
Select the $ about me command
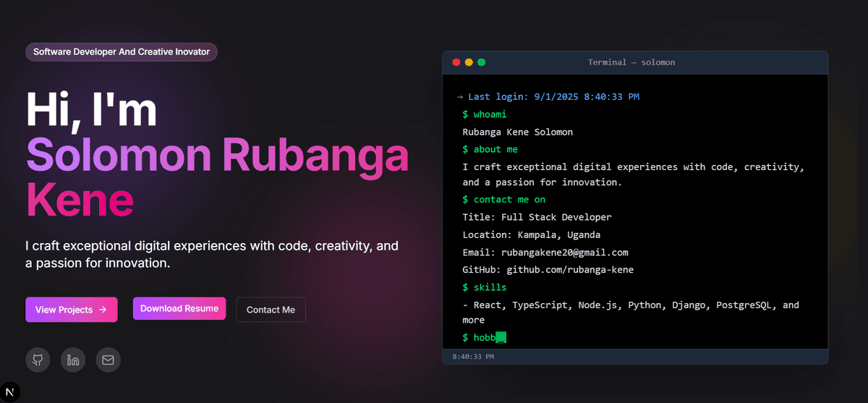pos(490,149)
